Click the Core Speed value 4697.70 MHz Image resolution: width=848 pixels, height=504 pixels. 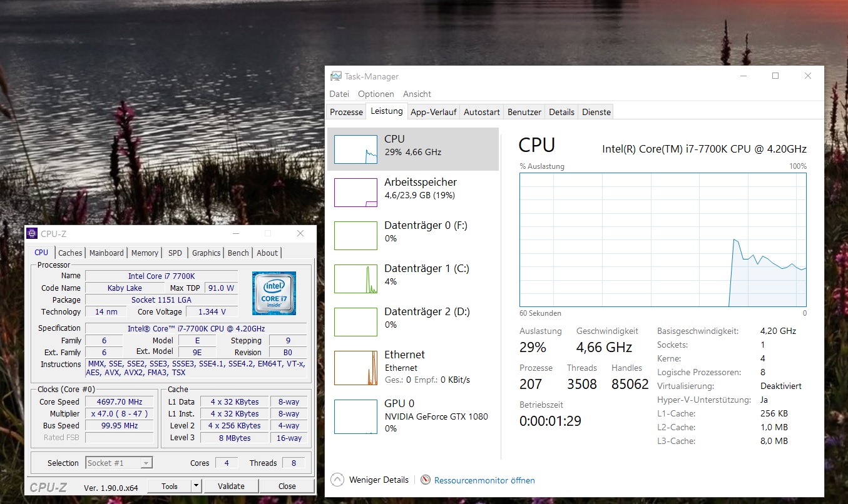tap(120, 401)
